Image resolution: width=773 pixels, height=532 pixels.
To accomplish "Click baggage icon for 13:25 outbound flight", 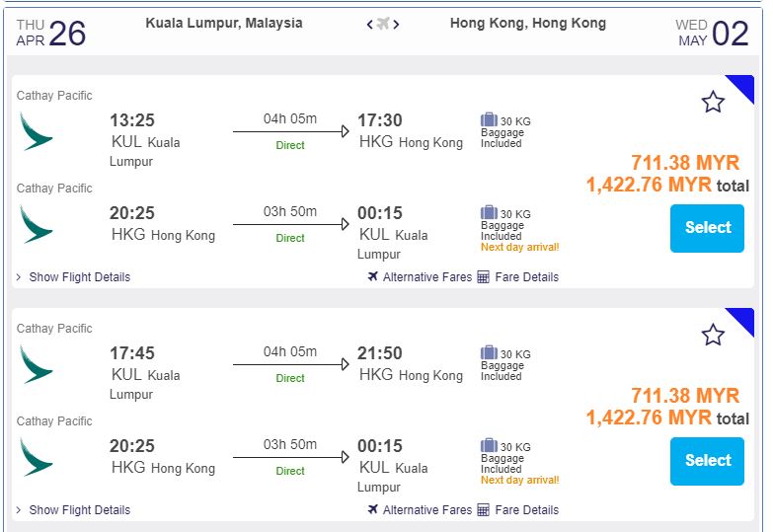I will pos(489,120).
